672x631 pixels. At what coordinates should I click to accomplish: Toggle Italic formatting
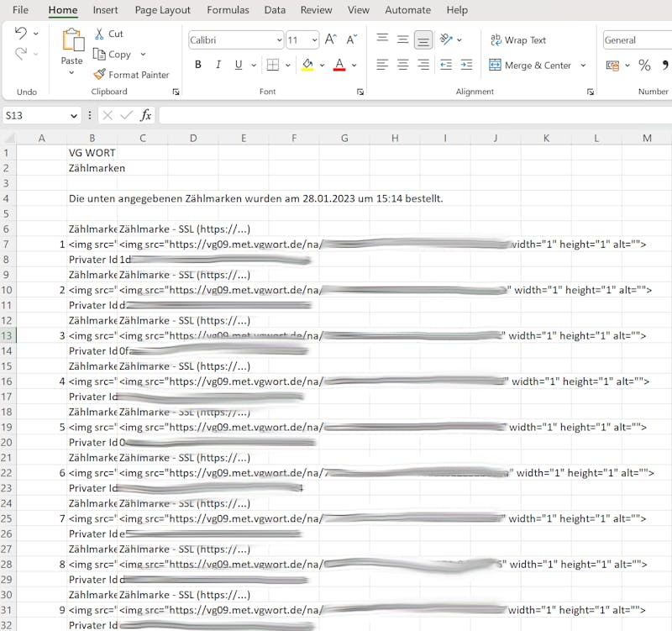pos(218,65)
